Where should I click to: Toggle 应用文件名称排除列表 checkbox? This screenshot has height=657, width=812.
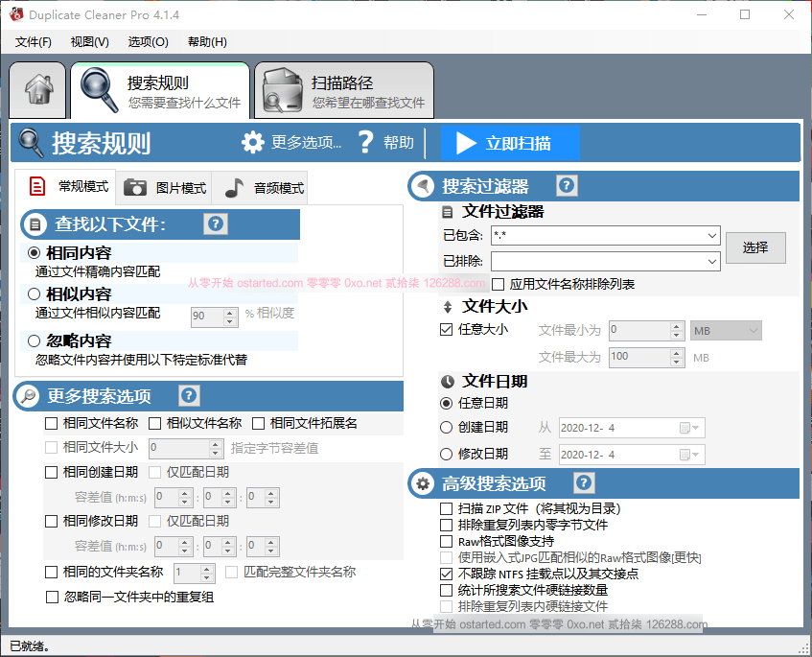(499, 285)
